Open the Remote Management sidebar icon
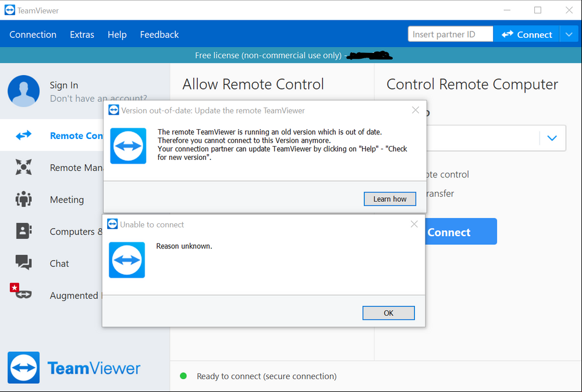Viewport: 582px width, 392px height. 24,168
